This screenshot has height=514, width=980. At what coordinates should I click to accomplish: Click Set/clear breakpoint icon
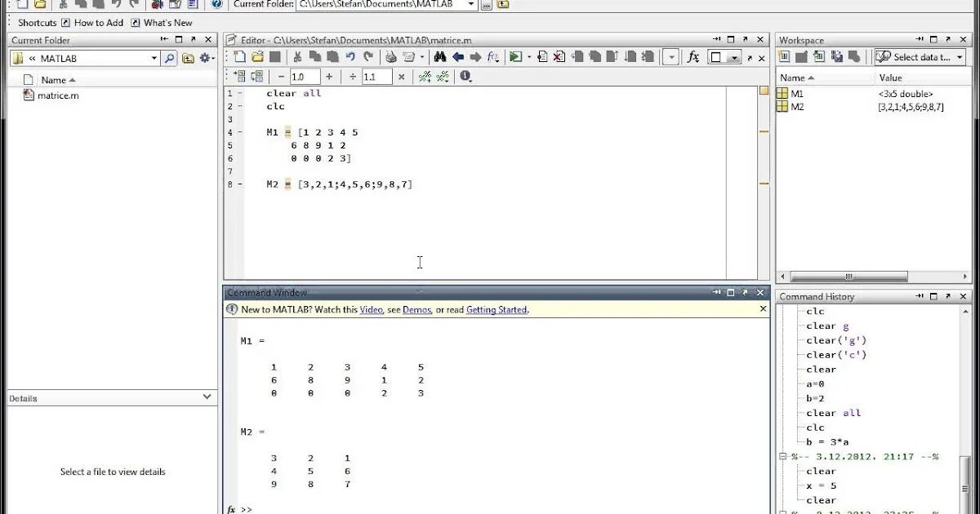click(542, 57)
